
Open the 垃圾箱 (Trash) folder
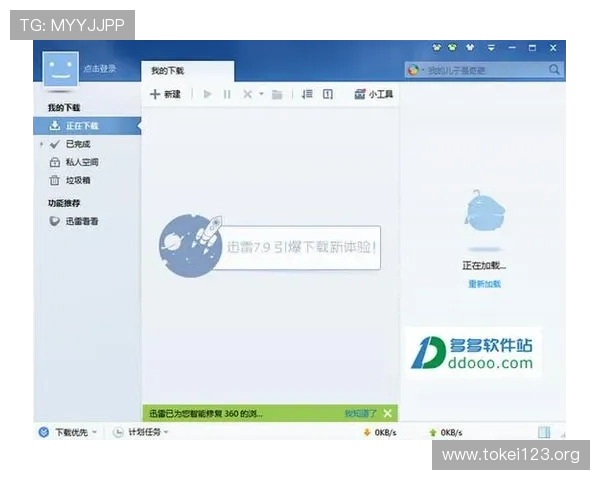click(x=77, y=180)
